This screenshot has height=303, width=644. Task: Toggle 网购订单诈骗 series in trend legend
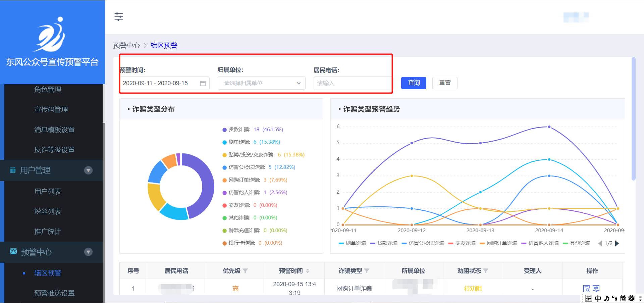498,243
